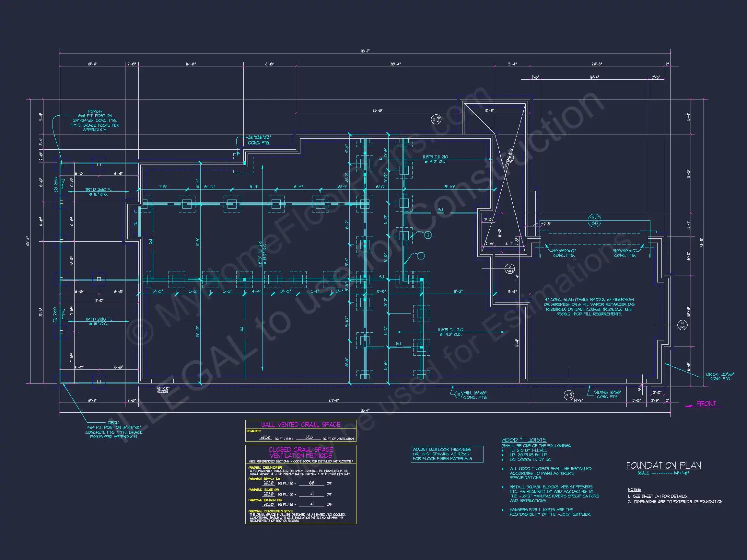Select the "SIDING: 16"x8" CONC. FTG." label
The image size is (747, 560).
tap(608, 394)
